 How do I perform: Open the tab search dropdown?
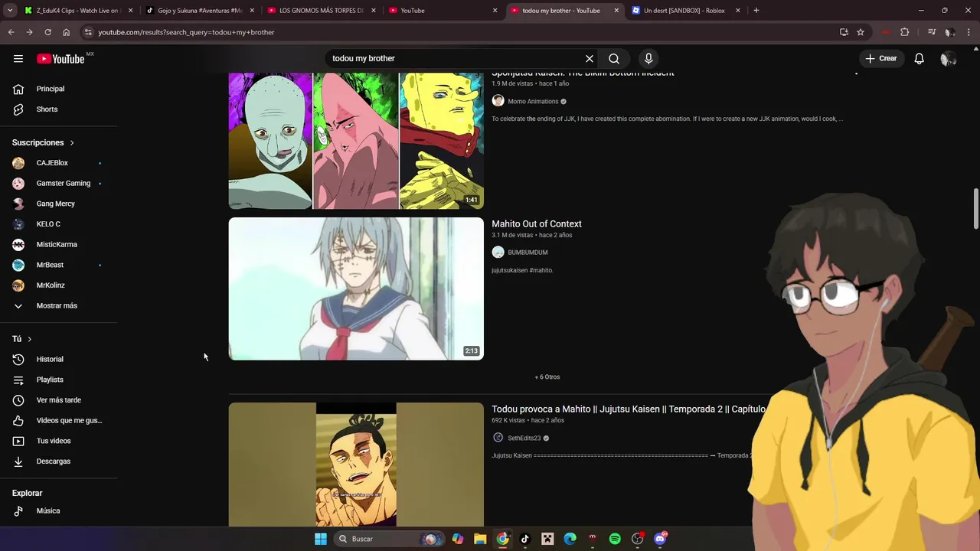[10, 11]
